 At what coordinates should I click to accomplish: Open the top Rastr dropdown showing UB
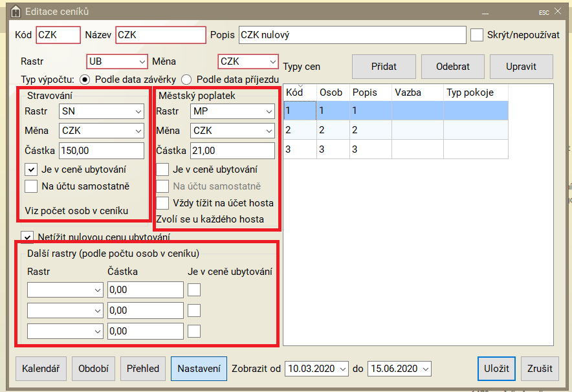point(117,61)
